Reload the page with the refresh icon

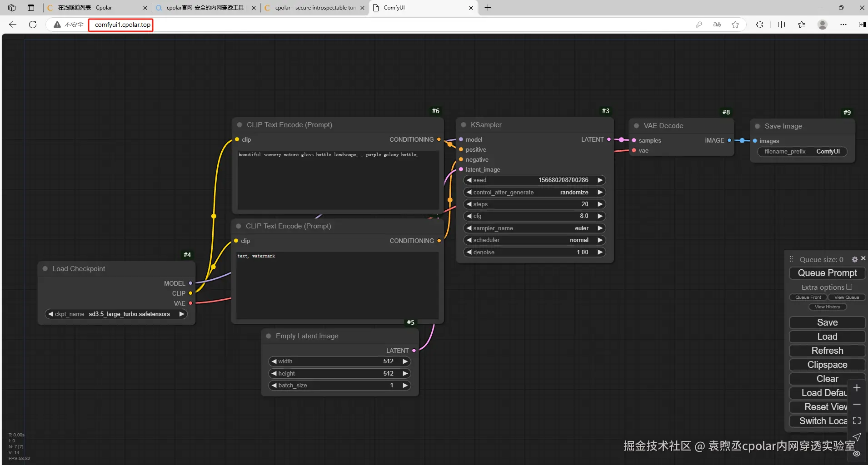[33, 25]
